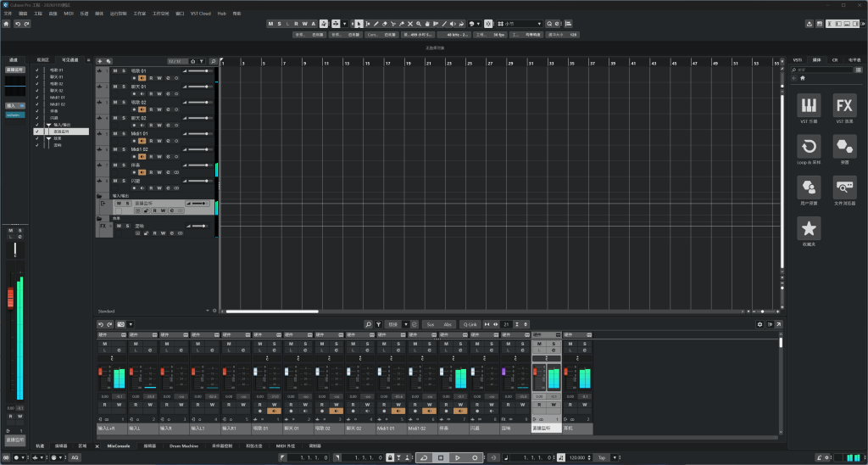
Task: Open track search magnifier in track list
Action: click(x=213, y=62)
